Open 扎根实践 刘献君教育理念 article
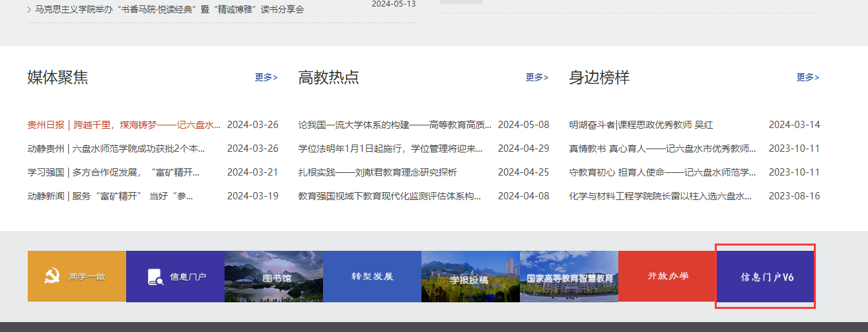The width and height of the screenshot is (868, 332). 377,172
